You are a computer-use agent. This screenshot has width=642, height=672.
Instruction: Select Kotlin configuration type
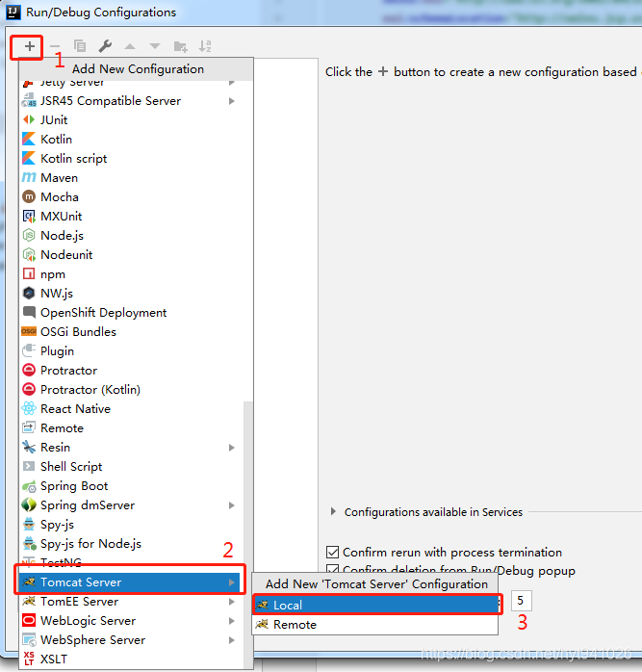136,140
